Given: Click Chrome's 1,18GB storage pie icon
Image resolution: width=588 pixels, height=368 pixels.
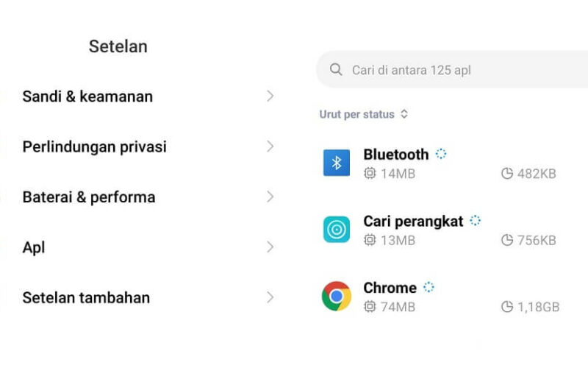Looking at the screenshot, I should pyautogui.click(x=507, y=306).
